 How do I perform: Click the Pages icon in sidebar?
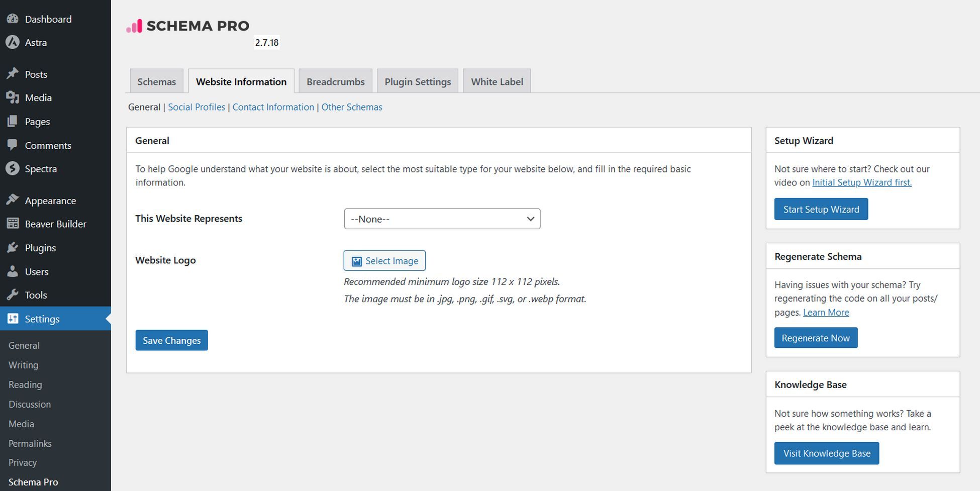(x=13, y=122)
